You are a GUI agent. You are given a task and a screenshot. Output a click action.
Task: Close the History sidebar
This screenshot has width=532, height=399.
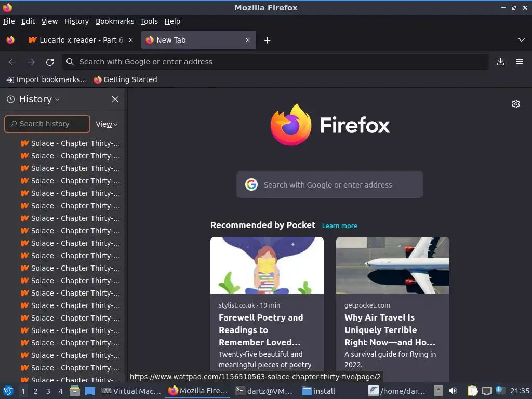[115, 99]
